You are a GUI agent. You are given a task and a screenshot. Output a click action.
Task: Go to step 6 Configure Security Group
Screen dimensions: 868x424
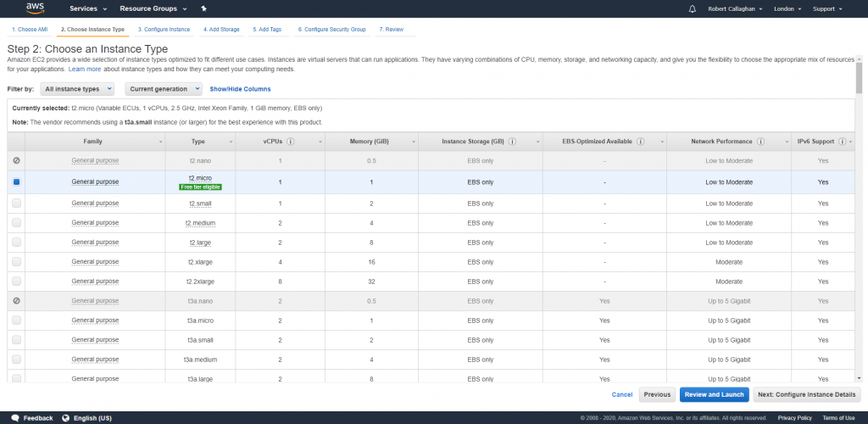tap(332, 30)
